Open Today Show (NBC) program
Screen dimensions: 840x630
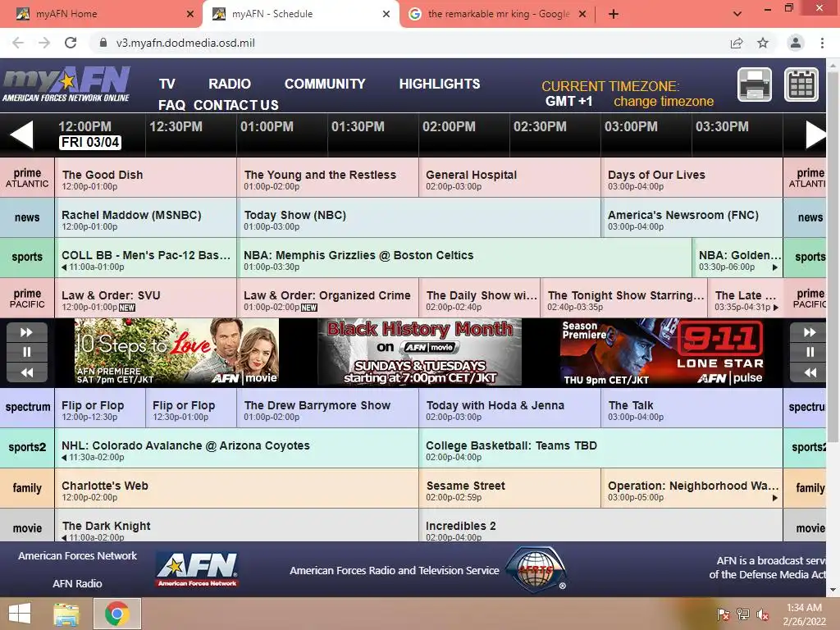point(419,217)
